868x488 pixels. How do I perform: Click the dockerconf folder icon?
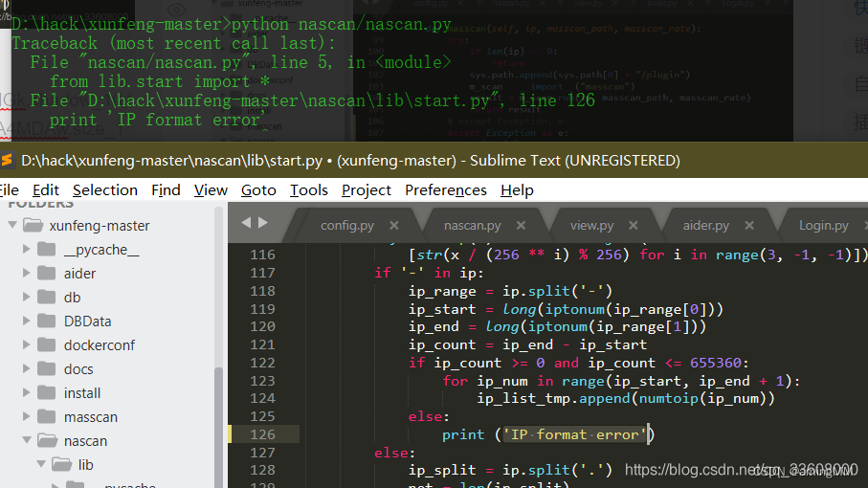pyautogui.click(x=47, y=344)
